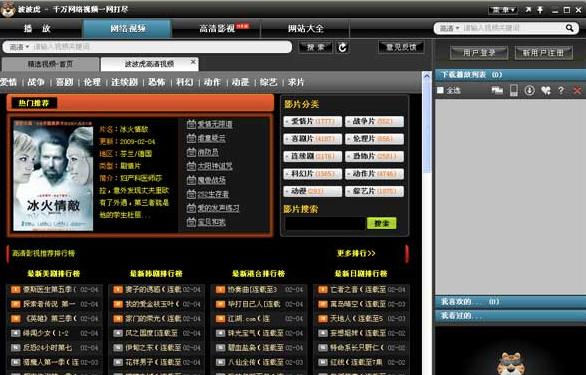Click the page scrollbar up arrow
Screen dimensions: 586x375
[x=426, y=76]
